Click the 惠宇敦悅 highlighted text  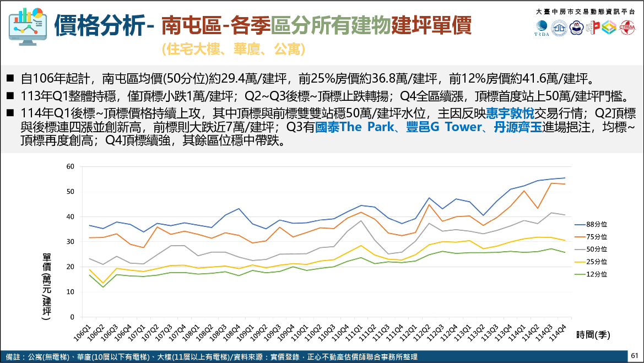510,114
